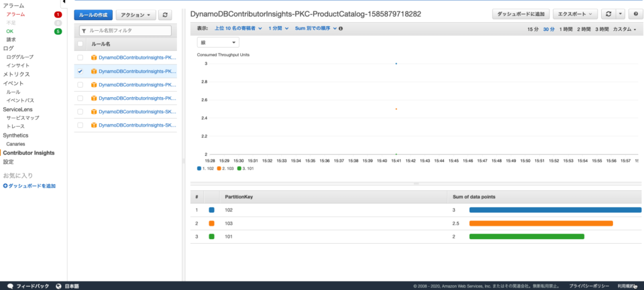
Task: Click the ダッシュボードに追加 button
Action: tap(521, 14)
